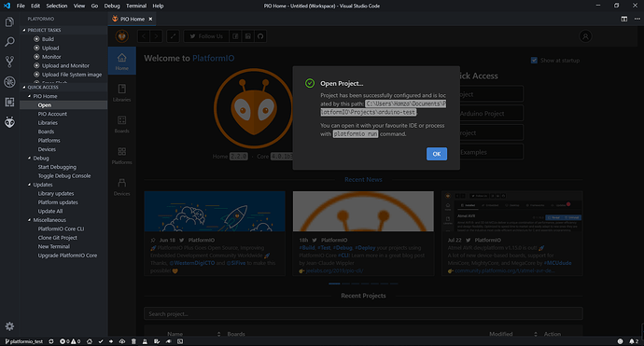Select Upgrade PlatformIO Core
Screen dimensions: 644x346
(x=67, y=256)
